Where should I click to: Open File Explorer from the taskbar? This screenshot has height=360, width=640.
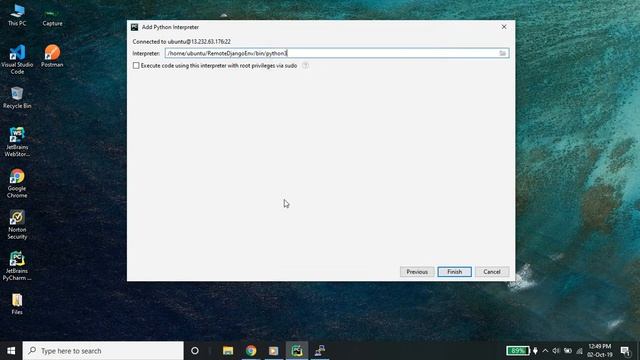[228, 351]
